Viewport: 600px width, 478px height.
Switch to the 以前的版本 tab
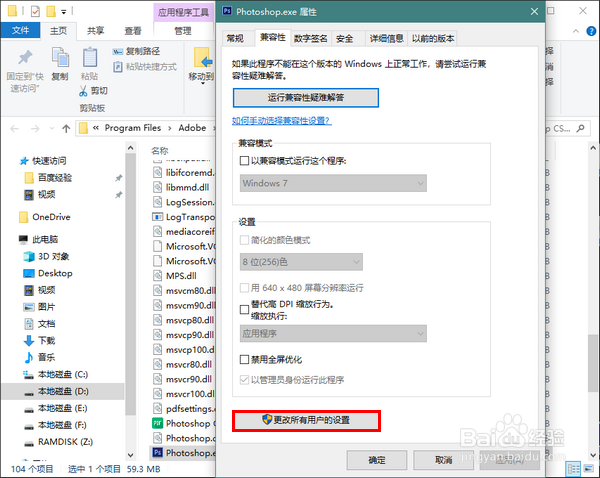pyautogui.click(x=433, y=38)
